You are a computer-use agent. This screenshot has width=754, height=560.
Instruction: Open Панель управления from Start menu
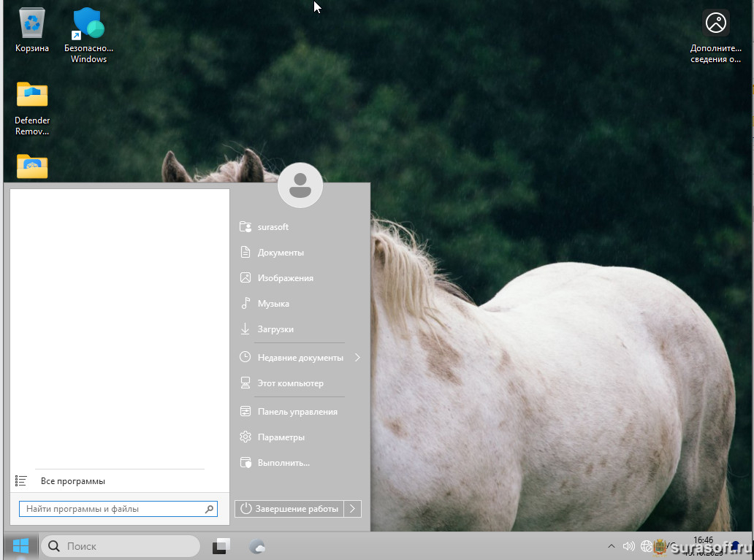[297, 412]
